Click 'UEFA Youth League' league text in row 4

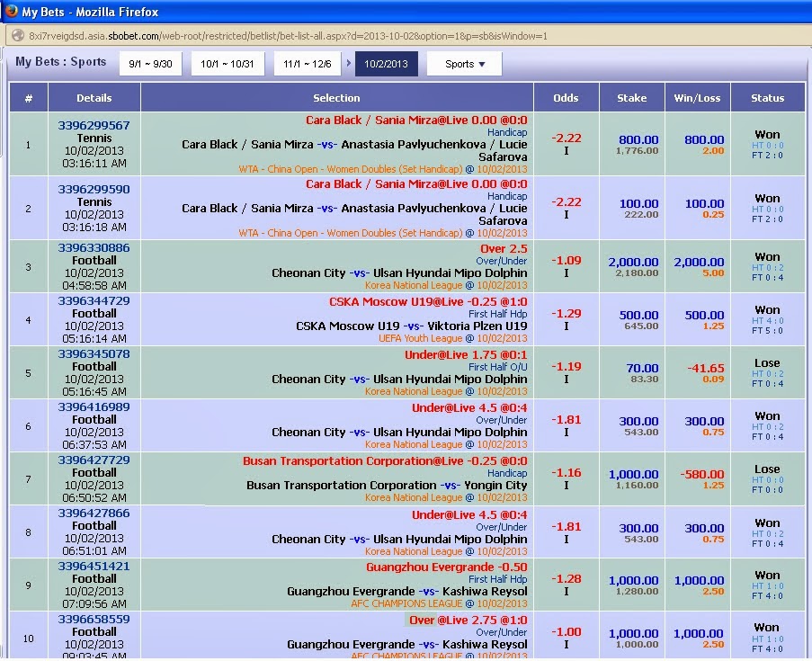(x=420, y=338)
